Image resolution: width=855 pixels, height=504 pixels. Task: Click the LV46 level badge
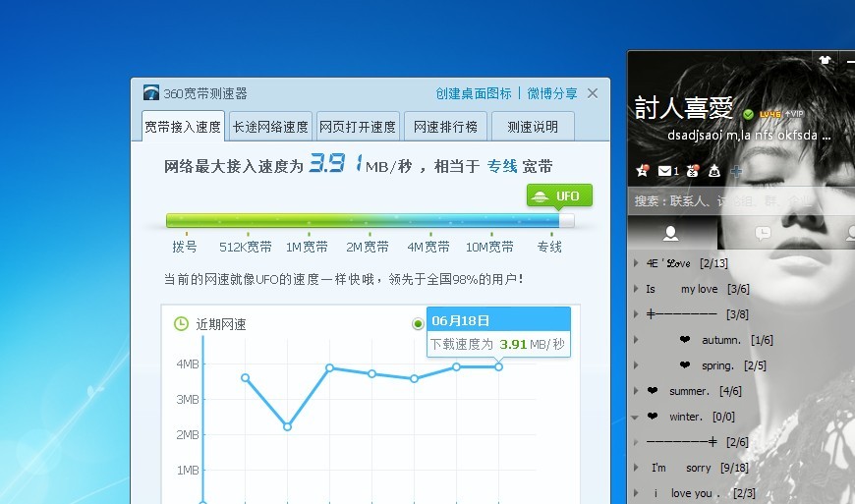[x=769, y=114]
